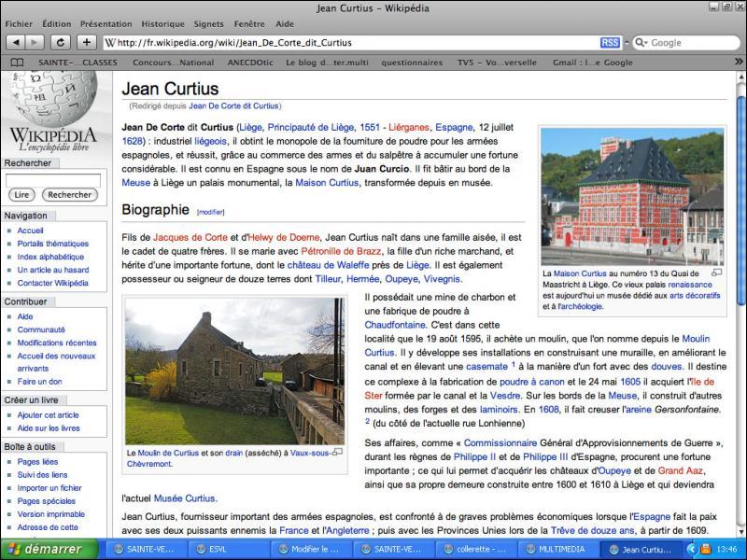
Task: Open Portails thématiques link
Action: [x=53, y=244]
